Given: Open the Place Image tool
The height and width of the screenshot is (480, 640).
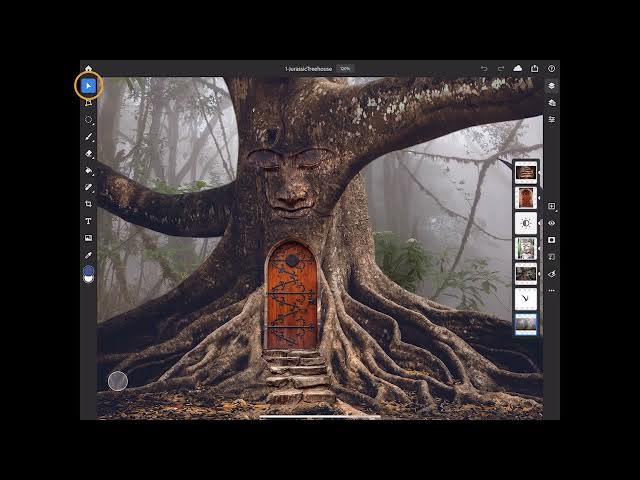Looking at the screenshot, I should click(88, 238).
